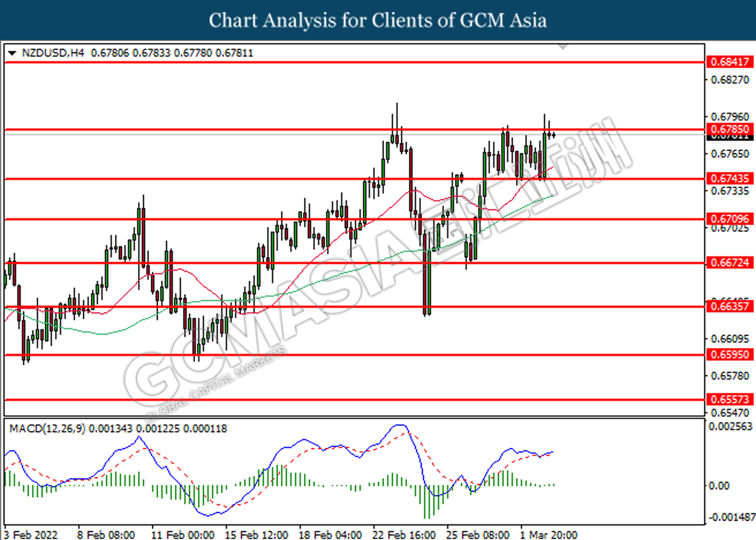
Task: Click the 25 Feb 08:00 time label
Action: click(478, 534)
